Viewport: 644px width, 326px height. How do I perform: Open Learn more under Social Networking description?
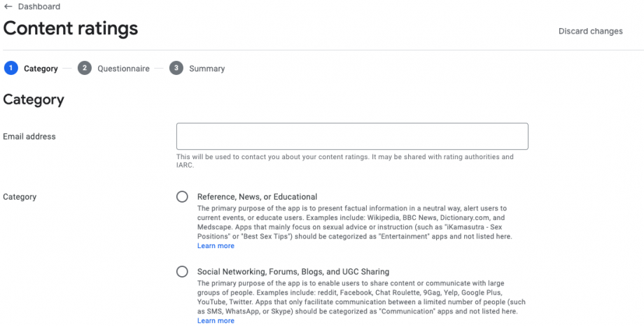coord(216,320)
